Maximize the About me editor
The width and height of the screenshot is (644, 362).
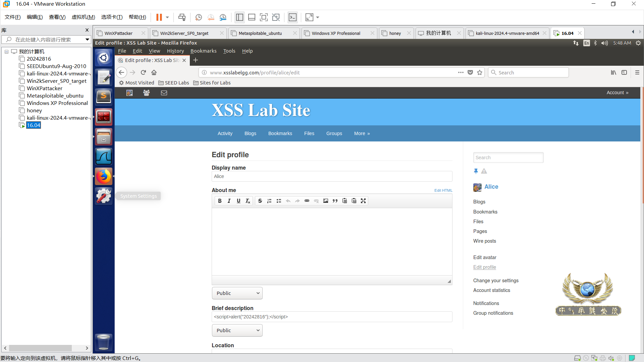click(x=363, y=201)
